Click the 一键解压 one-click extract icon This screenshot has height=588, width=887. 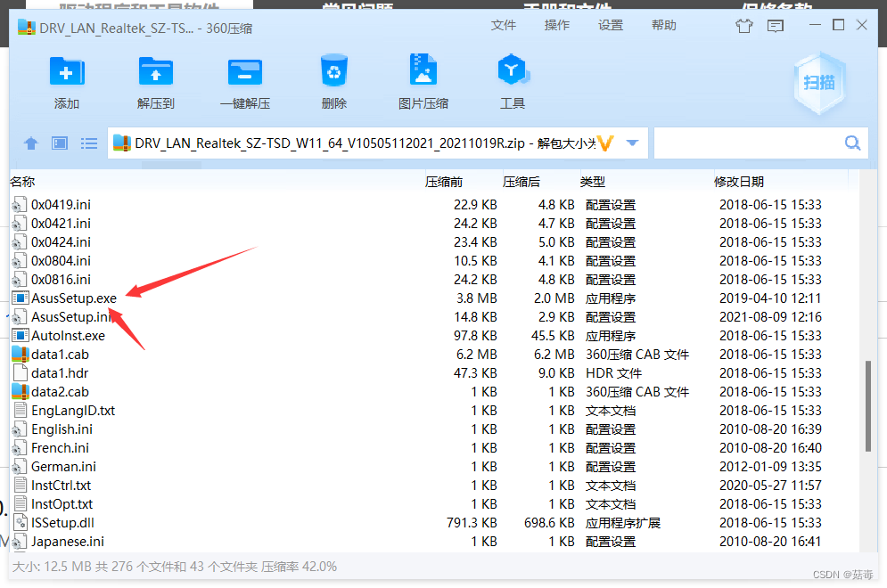244,72
